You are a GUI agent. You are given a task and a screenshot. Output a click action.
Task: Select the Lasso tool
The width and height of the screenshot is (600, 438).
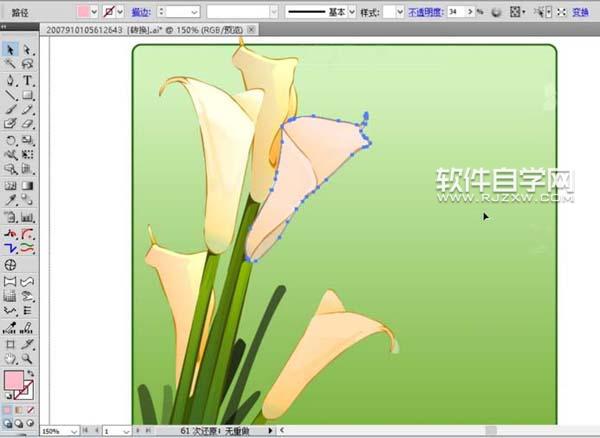tap(27, 64)
